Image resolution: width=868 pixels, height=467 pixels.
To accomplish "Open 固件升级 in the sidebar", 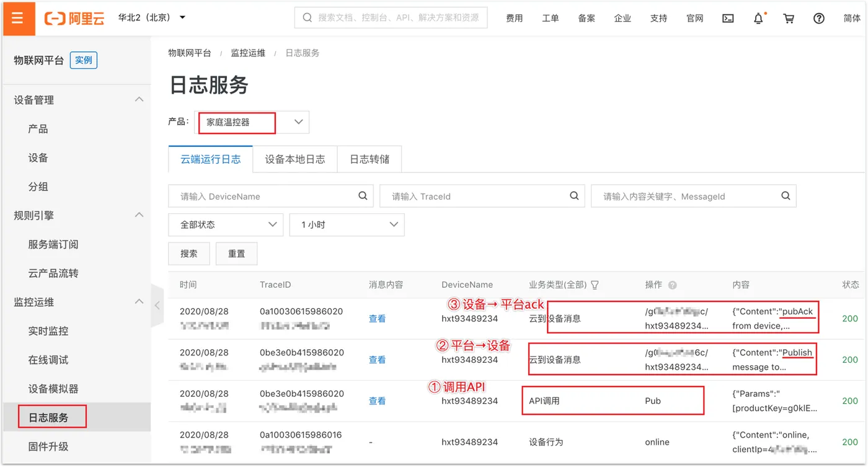I will pos(48,447).
